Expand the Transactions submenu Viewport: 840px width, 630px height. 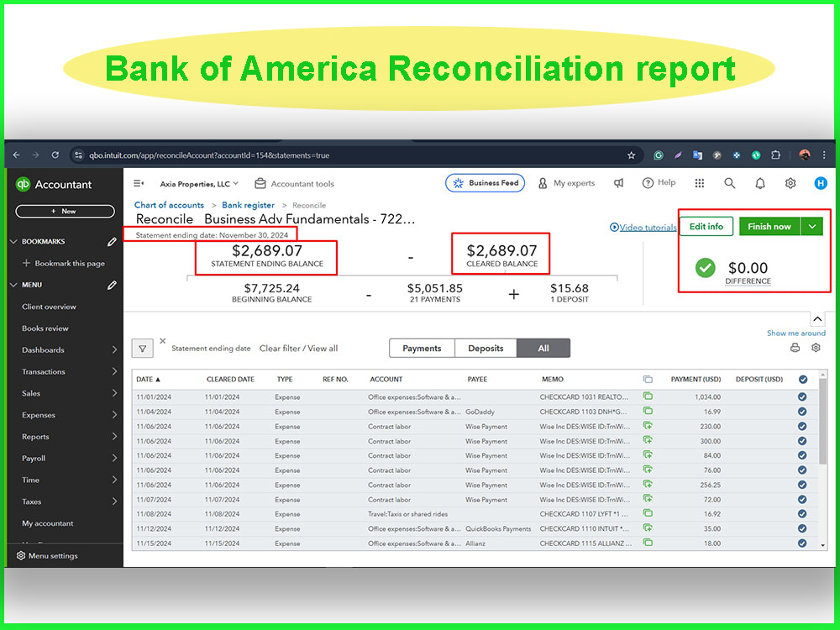pos(114,371)
